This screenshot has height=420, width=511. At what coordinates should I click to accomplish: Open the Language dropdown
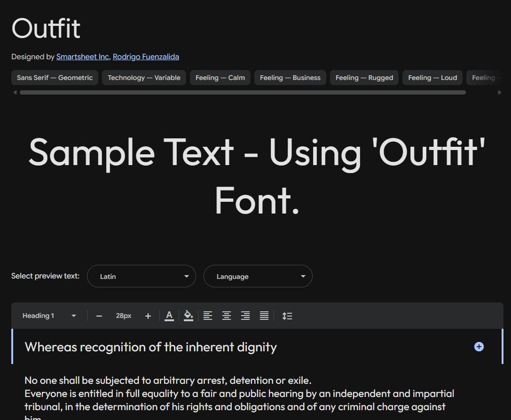point(258,276)
